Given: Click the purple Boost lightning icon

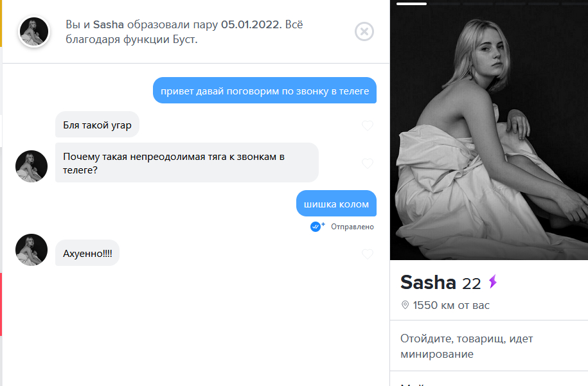Looking at the screenshot, I should 493,281.
